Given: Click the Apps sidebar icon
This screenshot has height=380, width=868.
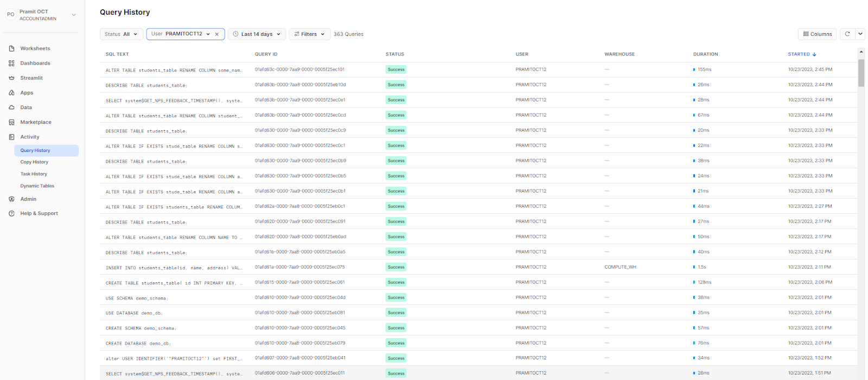Looking at the screenshot, I should [11, 93].
